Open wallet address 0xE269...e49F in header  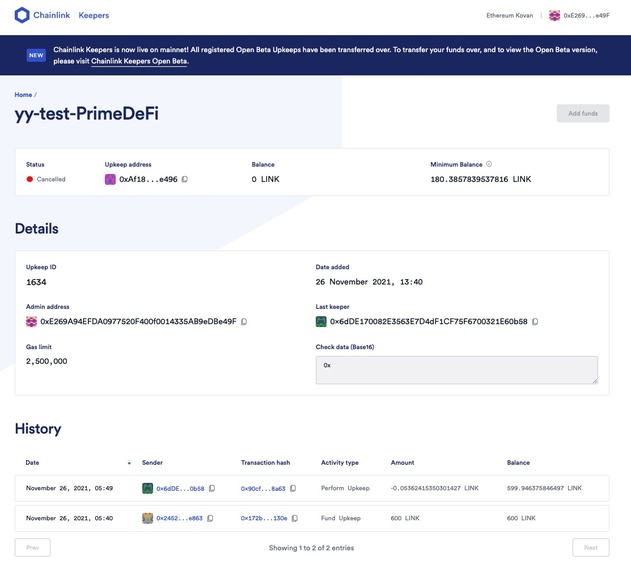[586, 15]
